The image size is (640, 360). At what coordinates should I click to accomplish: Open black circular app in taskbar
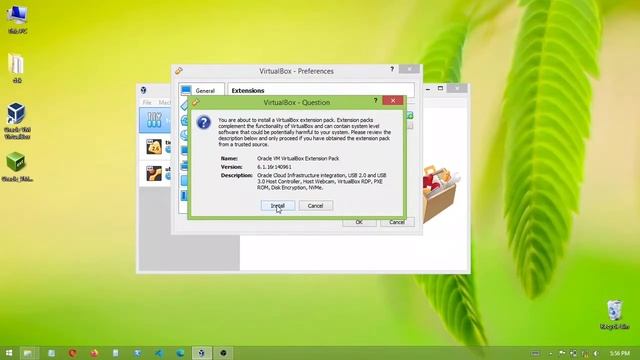pos(223,353)
